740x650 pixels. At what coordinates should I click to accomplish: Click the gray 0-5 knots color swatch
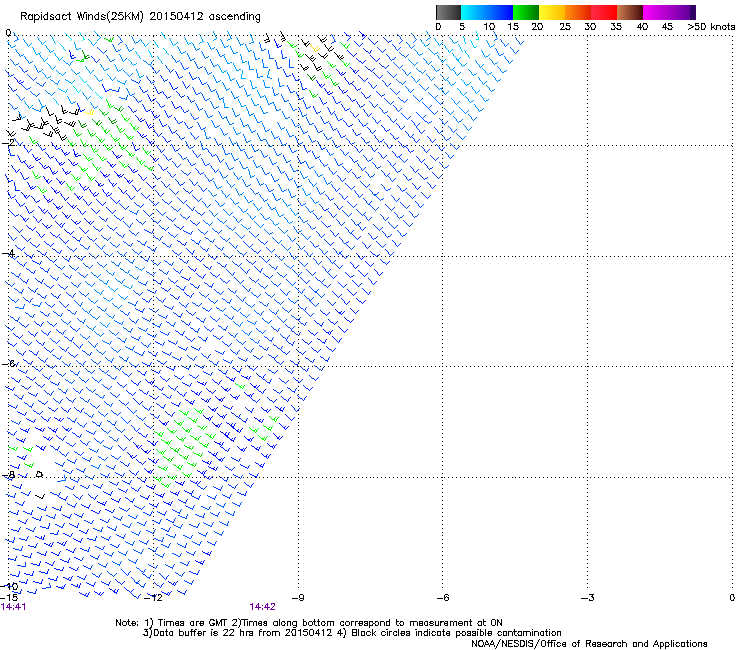pyautogui.click(x=448, y=12)
